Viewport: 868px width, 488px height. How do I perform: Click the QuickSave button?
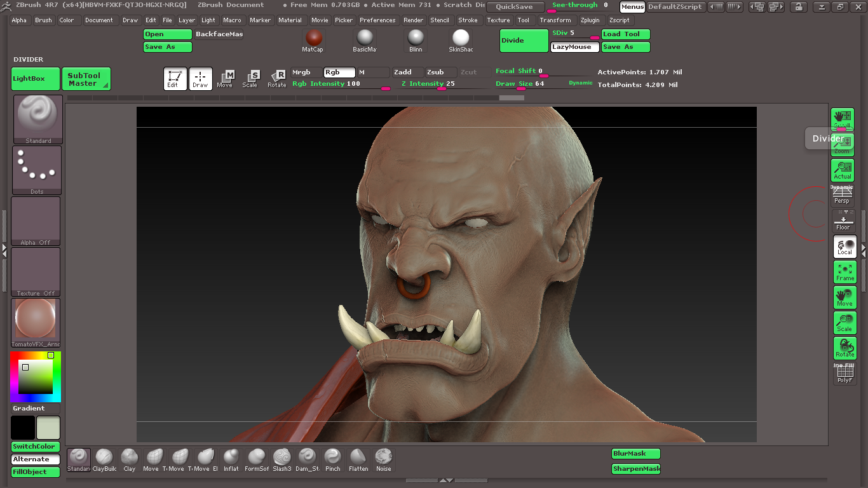click(x=515, y=7)
